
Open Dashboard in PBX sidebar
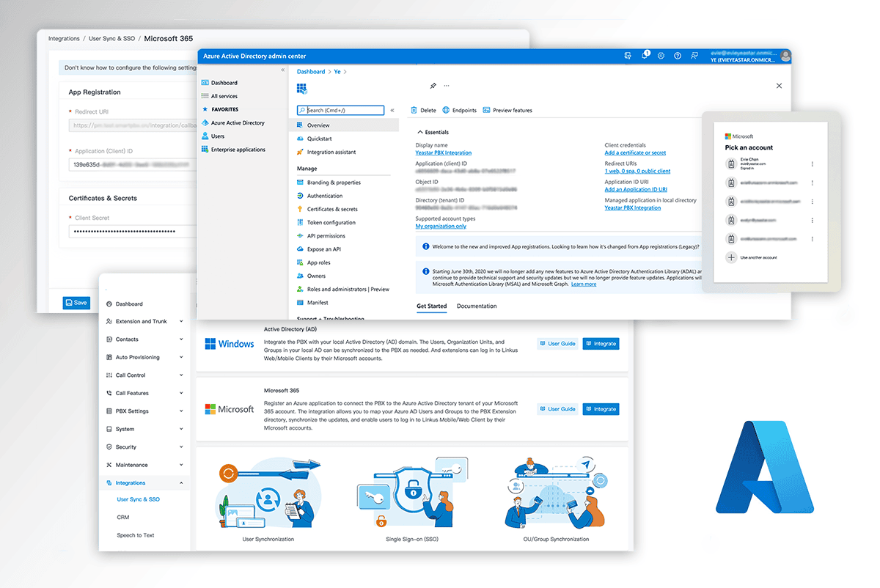[x=125, y=304]
